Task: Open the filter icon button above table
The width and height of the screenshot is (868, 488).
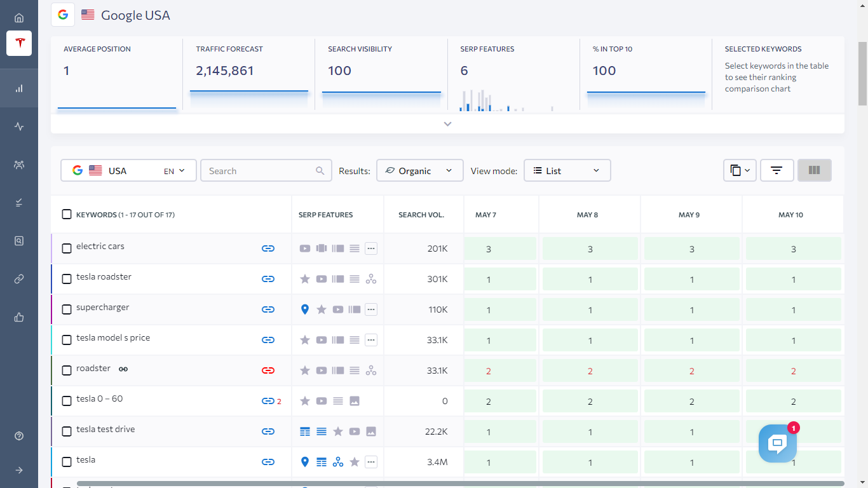Action: click(776, 170)
